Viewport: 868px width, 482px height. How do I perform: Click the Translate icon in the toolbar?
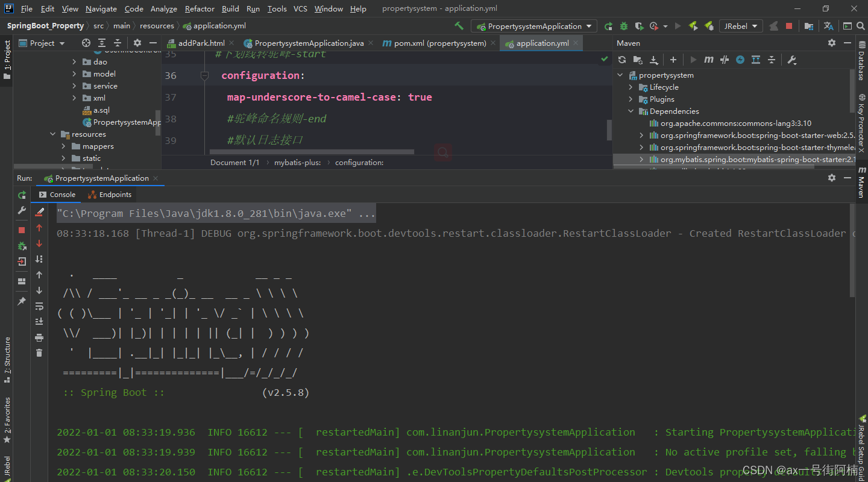coord(829,26)
